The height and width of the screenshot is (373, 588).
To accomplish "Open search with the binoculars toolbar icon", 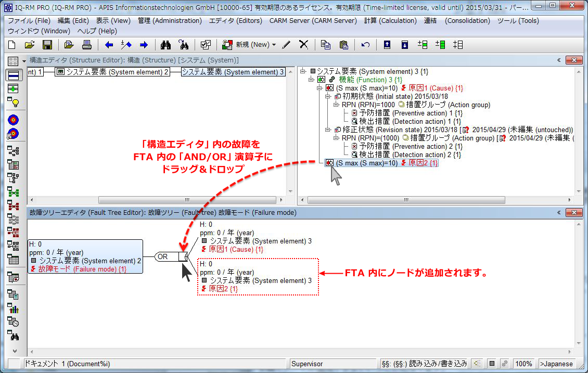I will pyautogui.click(x=165, y=45).
